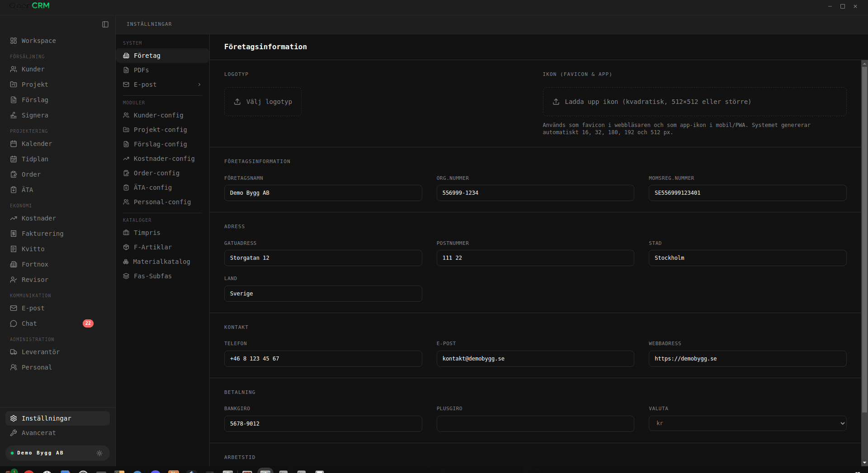
Task: Open Kostnader via its trend icon
Action: click(x=14, y=218)
